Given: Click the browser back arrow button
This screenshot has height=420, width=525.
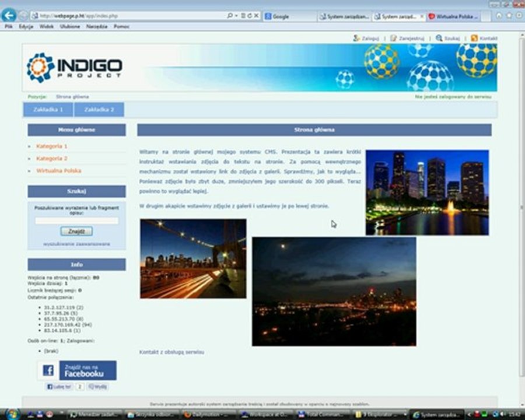Looking at the screenshot, I should point(9,15).
